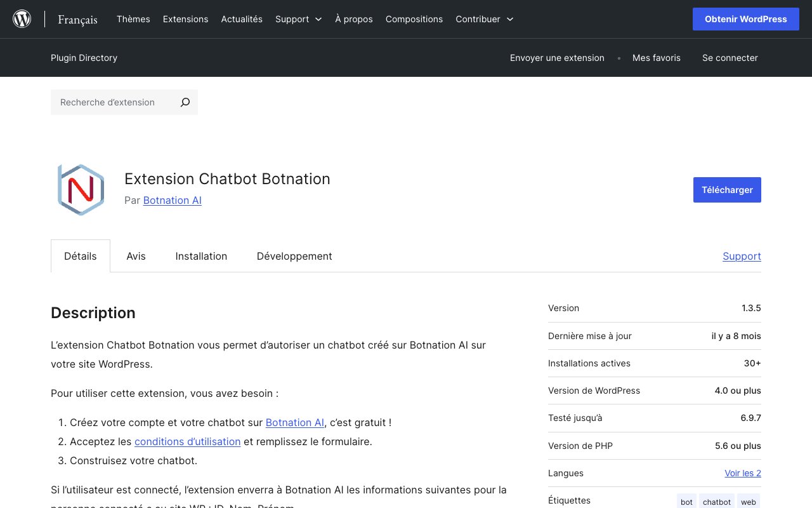Click the '5.6 ou plus' PHP value
This screenshot has width=812, height=508.
pos(738,446)
